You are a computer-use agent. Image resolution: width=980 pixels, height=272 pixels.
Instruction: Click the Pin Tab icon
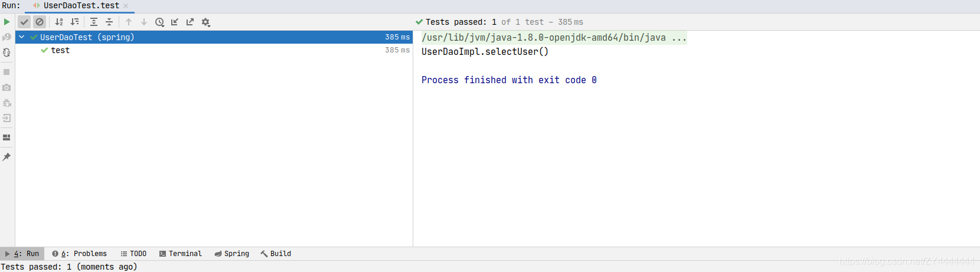click(6, 157)
